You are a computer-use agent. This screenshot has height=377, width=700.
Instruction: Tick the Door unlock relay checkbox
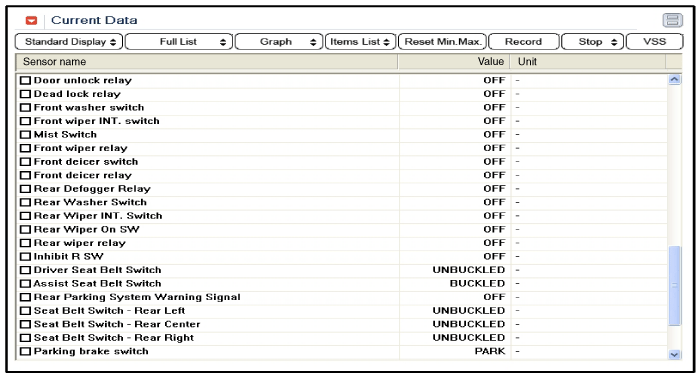tap(25, 81)
